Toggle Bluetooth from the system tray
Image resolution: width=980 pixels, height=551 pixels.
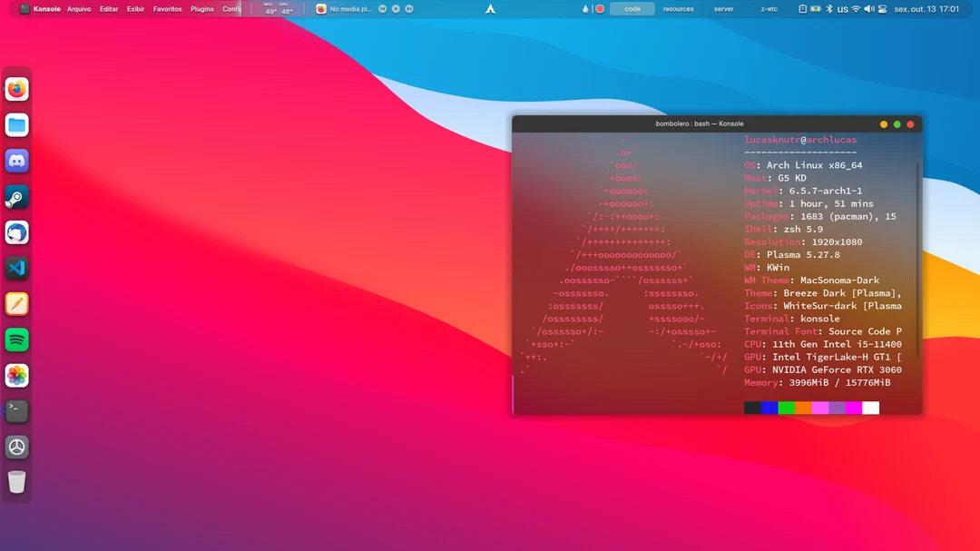click(829, 8)
